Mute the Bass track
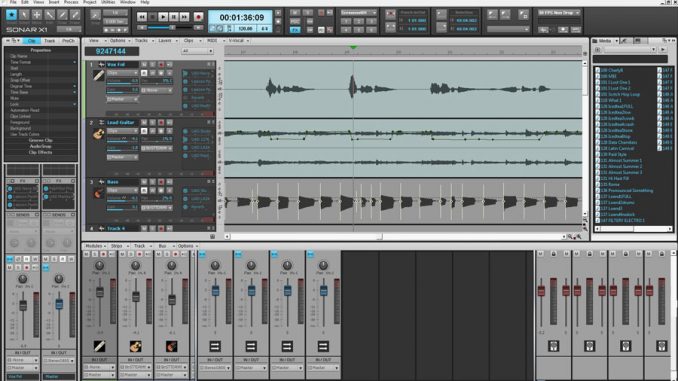The image size is (678, 381). click(144, 182)
